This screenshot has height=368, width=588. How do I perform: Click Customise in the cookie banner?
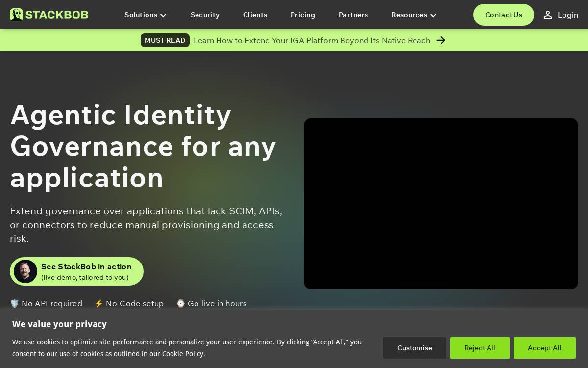415,348
